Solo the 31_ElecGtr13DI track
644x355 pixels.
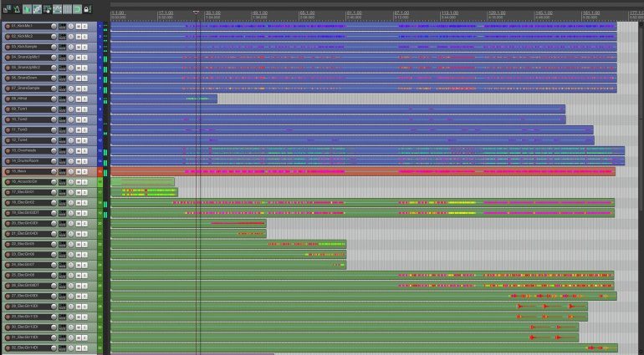click(84, 337)
